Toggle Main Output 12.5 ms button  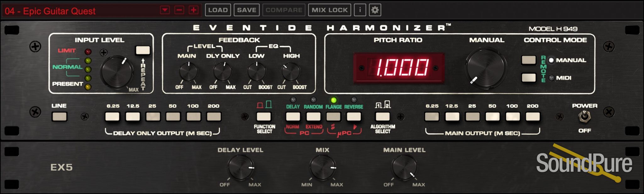452,117
